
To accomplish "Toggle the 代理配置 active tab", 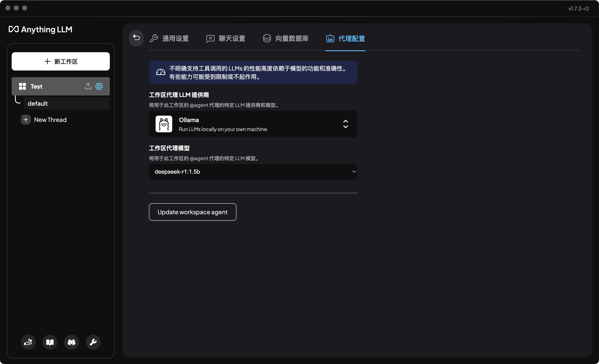I will (345, 38).
